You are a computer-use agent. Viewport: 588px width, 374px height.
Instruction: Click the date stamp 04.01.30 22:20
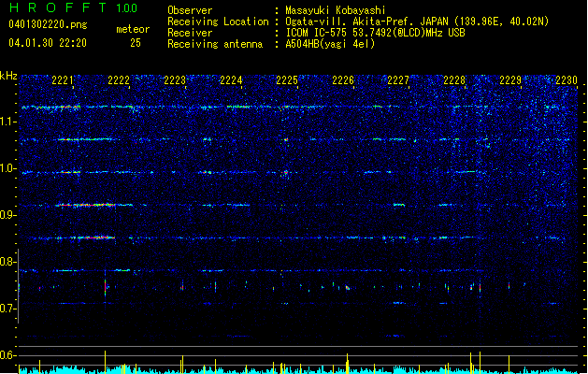pos(48,43)
